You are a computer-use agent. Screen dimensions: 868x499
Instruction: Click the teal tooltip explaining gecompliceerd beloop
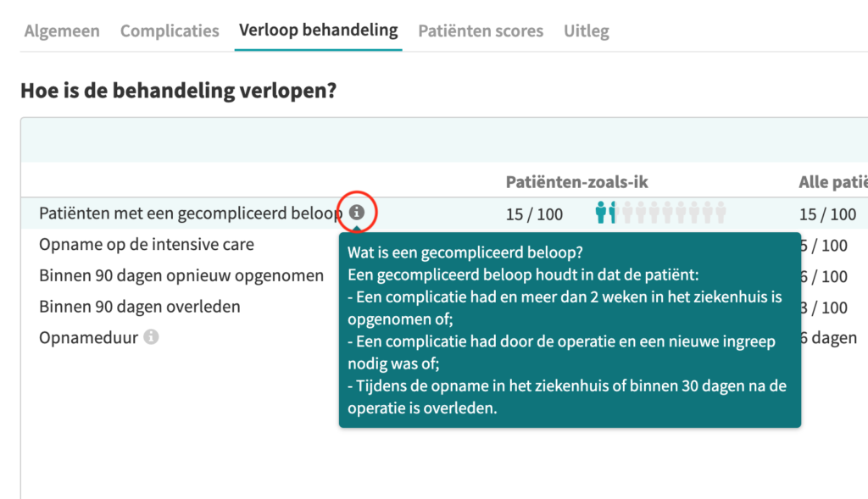tap(570, 330)
